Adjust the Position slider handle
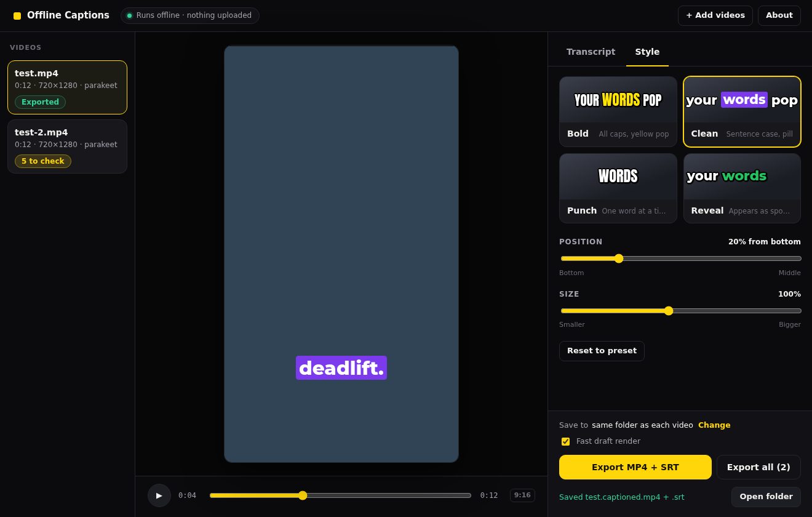 619,258
